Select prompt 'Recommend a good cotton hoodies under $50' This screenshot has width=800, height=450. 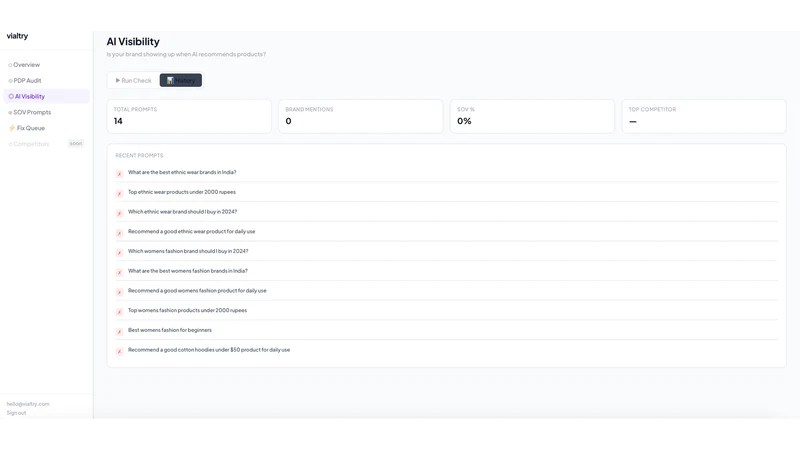209,350
